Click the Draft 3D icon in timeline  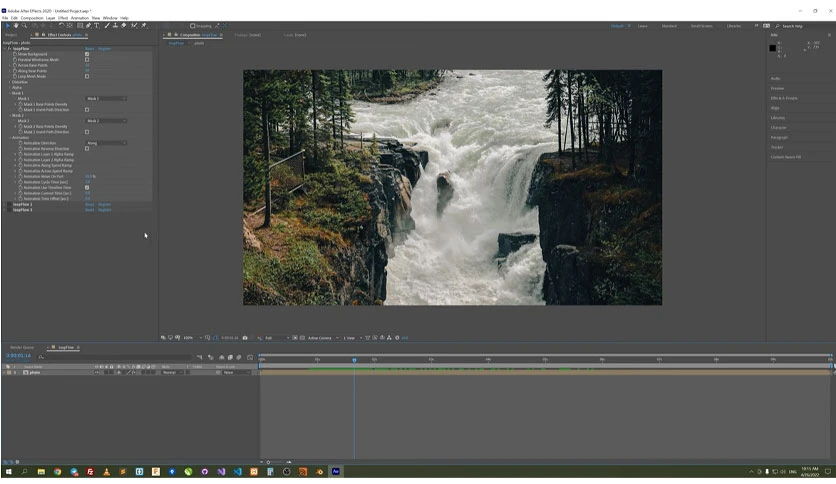point(211,357)
